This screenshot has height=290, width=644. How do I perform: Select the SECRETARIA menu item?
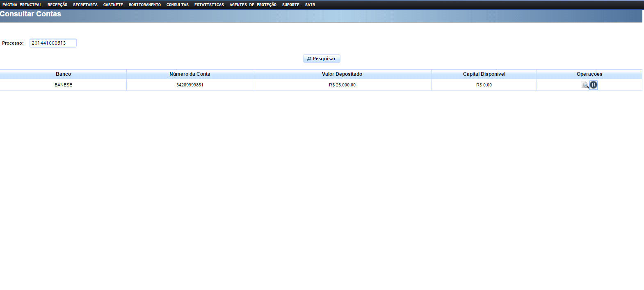85,5
